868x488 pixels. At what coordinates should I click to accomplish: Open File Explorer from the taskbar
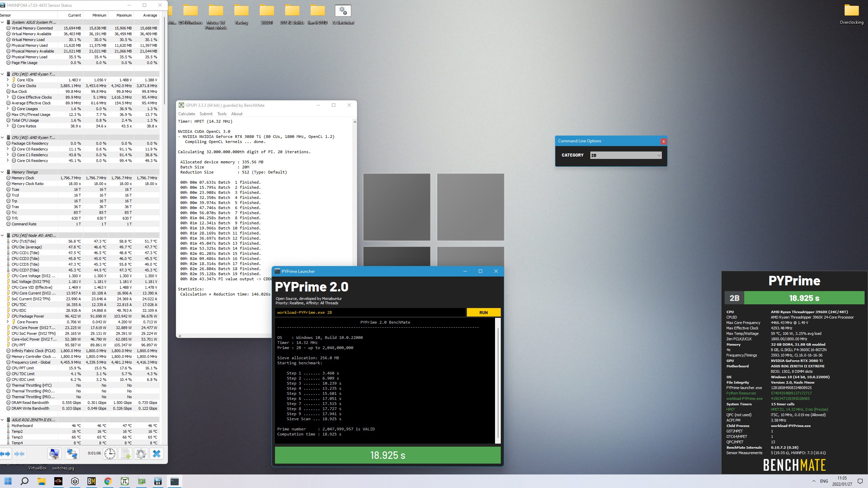tap(41, 481)
